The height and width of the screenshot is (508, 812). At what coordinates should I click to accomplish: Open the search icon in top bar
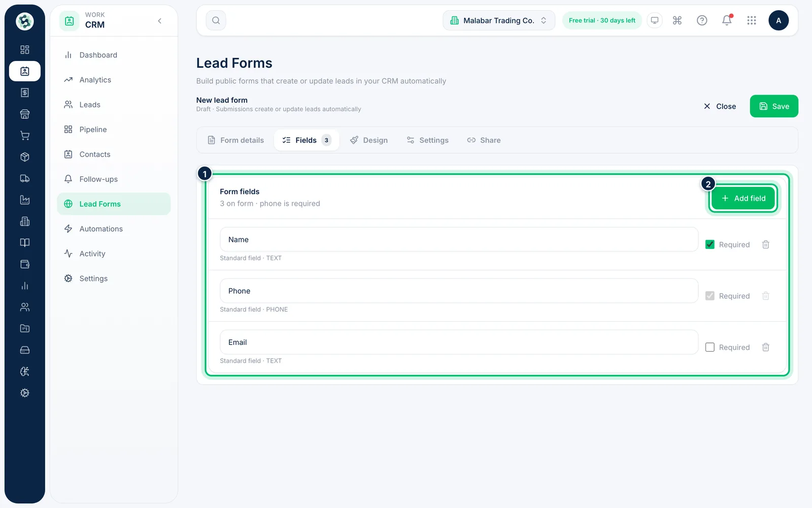216,20
